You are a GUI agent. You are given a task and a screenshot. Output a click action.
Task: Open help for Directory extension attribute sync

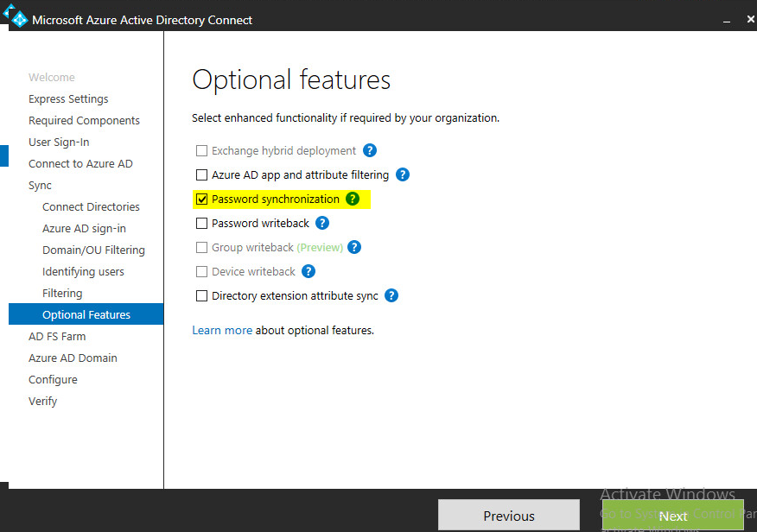pyautogui.click(x=391, y=295)
